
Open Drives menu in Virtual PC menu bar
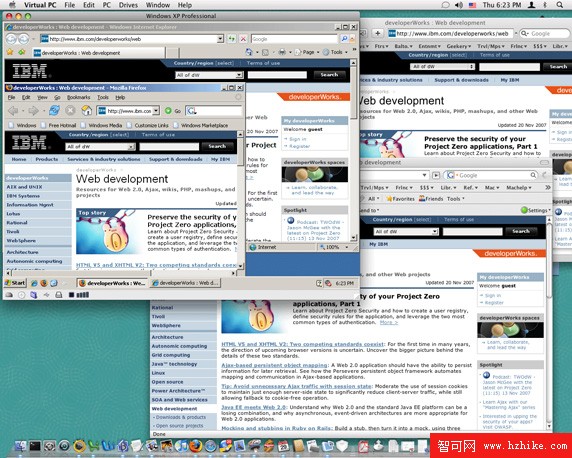point(128,5)
